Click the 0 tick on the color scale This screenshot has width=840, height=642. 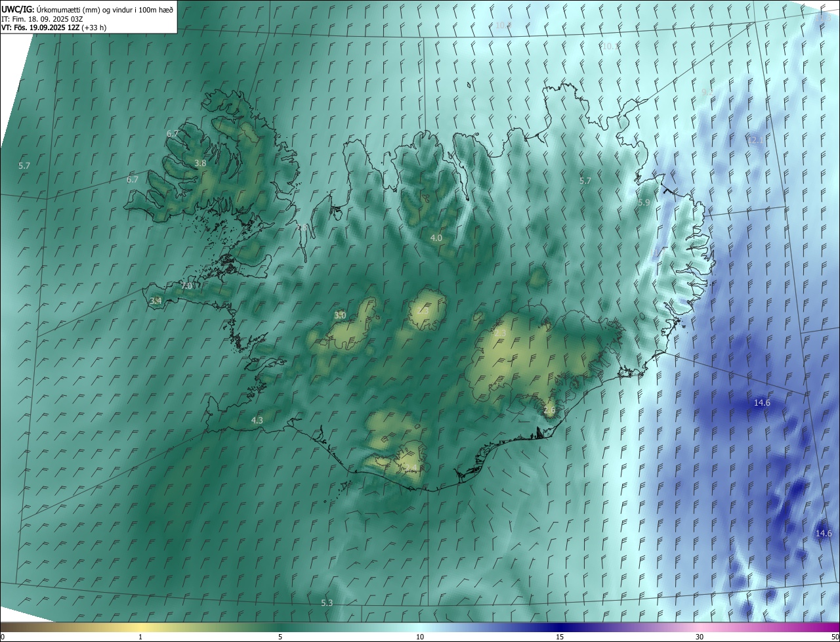(x=3, y=637)
